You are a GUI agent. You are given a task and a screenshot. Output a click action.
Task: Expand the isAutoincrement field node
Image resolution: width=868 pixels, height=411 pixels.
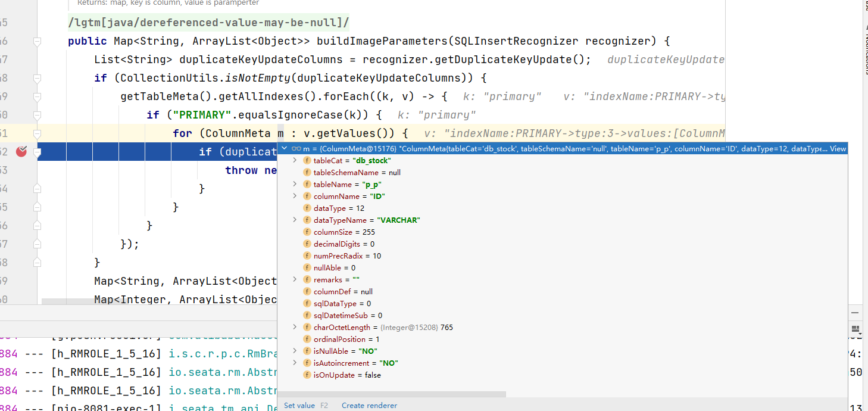(x=295, y=363)
